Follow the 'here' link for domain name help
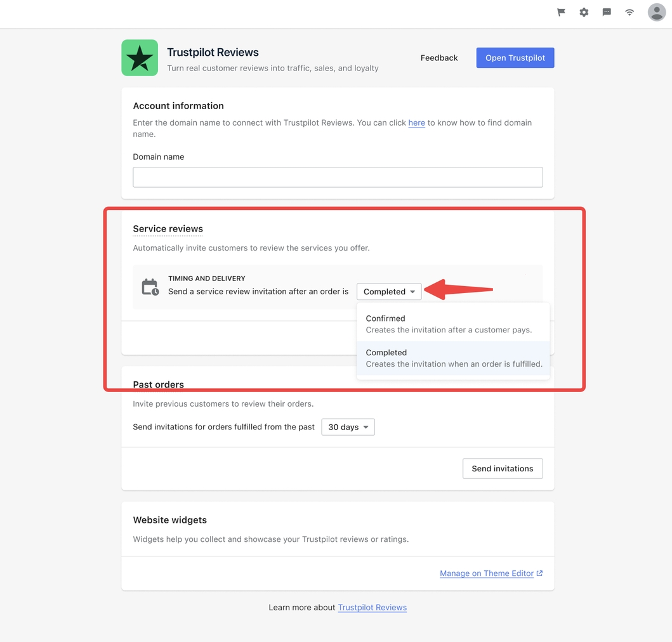This screenshot has width=672, height=642. tap(416, 122)
